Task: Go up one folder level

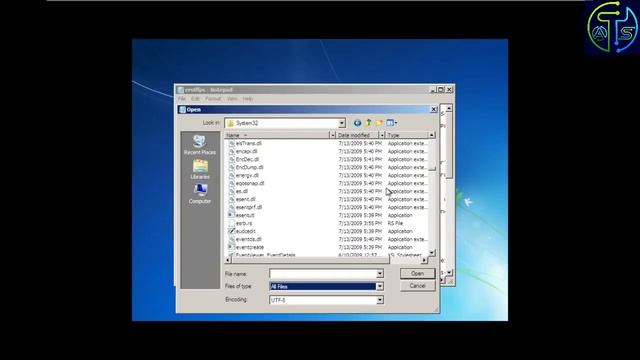Action: click(368, 123)
